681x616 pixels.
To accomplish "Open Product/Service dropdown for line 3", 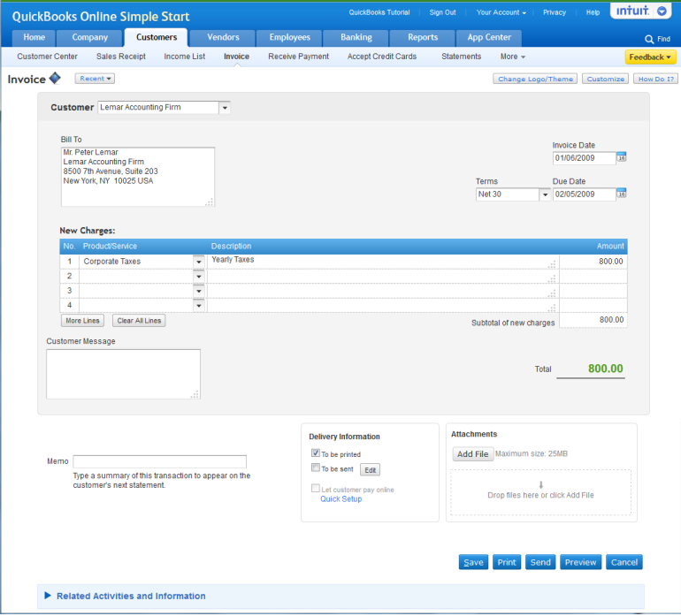I will 198,291.
